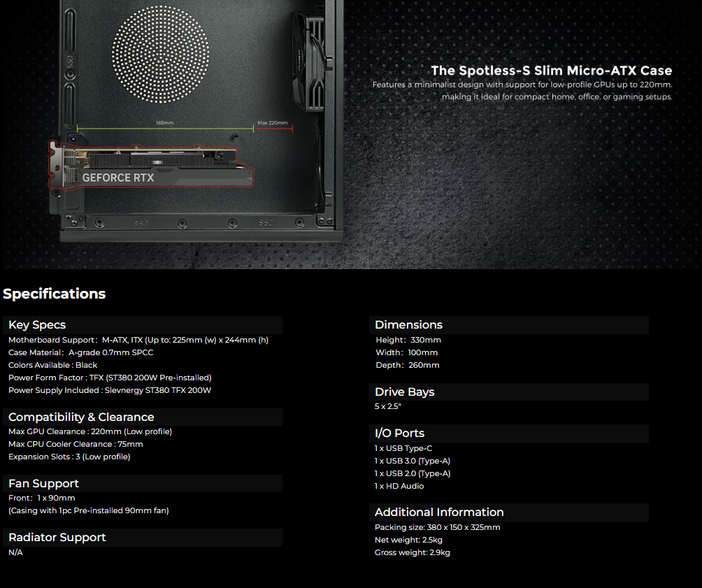Select the Compatibility & Clearance section header
Screen dimensions: 702x588
coord(81,417)
